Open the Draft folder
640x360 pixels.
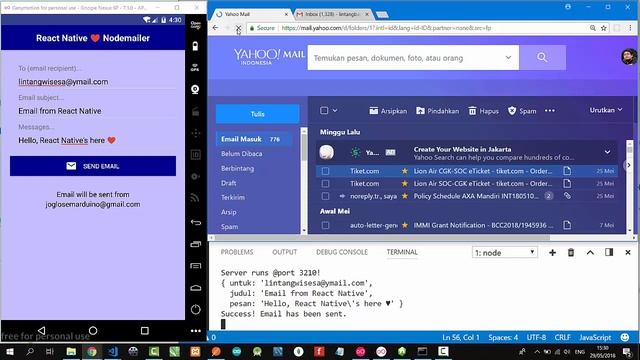[229, 183]
